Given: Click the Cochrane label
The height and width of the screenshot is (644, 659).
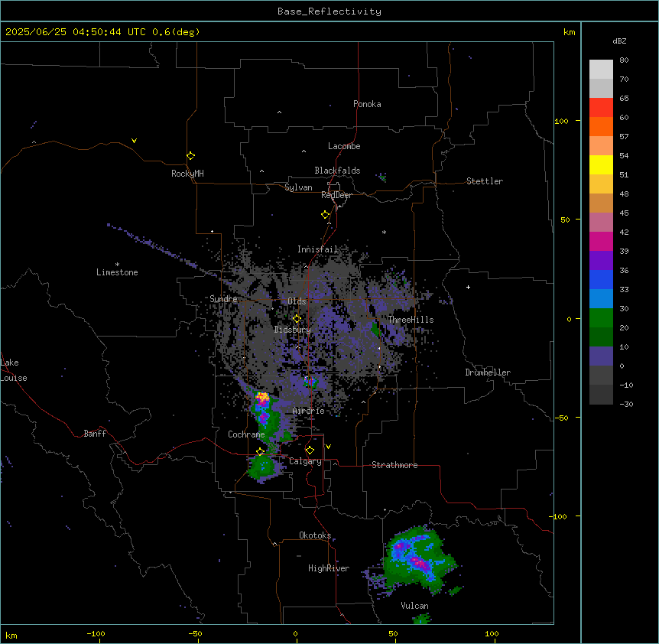Looking at the screenshot, I should (x=246, y=434).
